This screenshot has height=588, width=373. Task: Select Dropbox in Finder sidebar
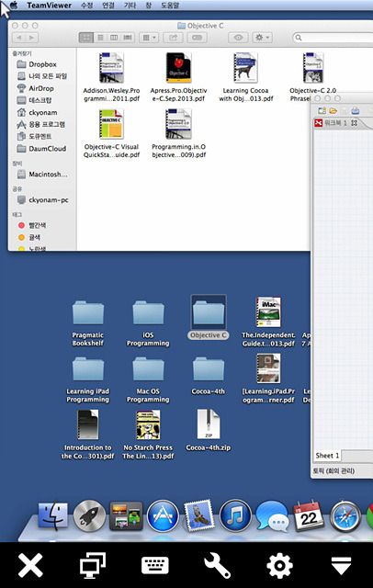[42, 64]
